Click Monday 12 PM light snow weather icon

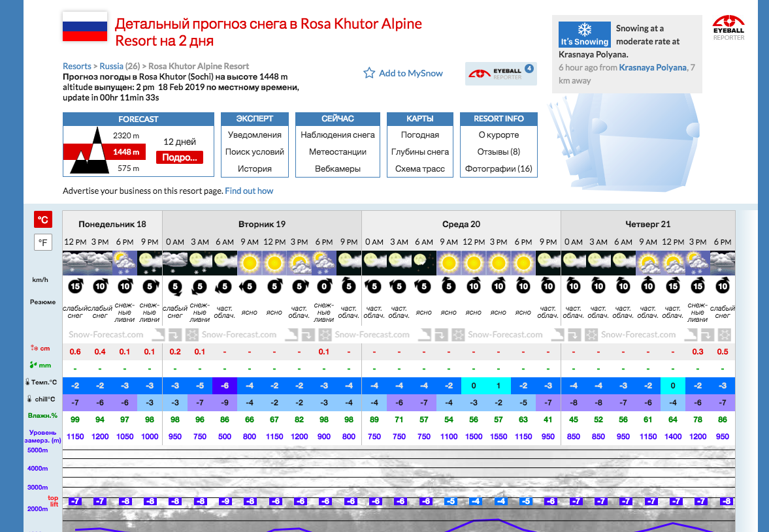pos(75,263)
